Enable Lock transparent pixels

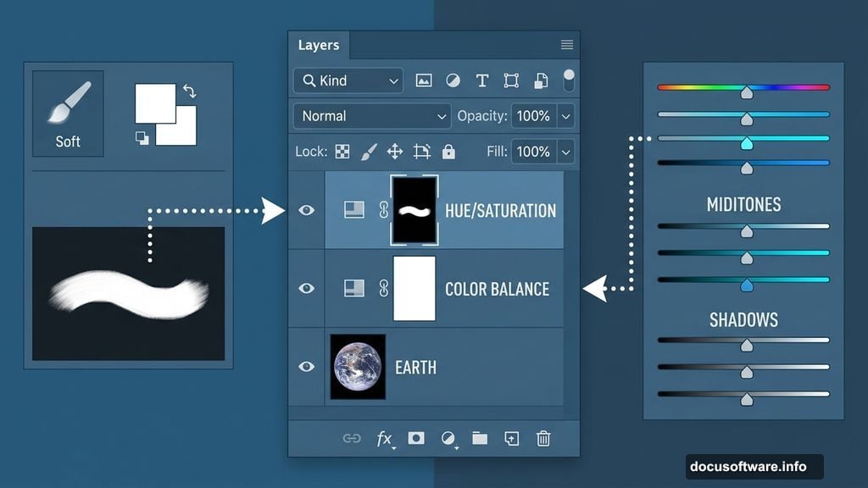(x=342, y=152)
